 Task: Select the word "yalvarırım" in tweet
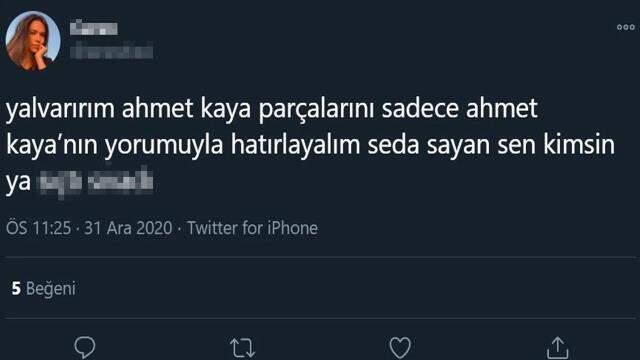[x=60, y=109]
